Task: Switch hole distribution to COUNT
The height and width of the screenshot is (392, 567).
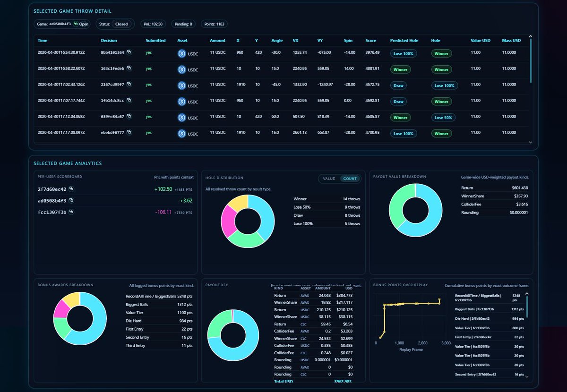Action: [x=350, y=179]
